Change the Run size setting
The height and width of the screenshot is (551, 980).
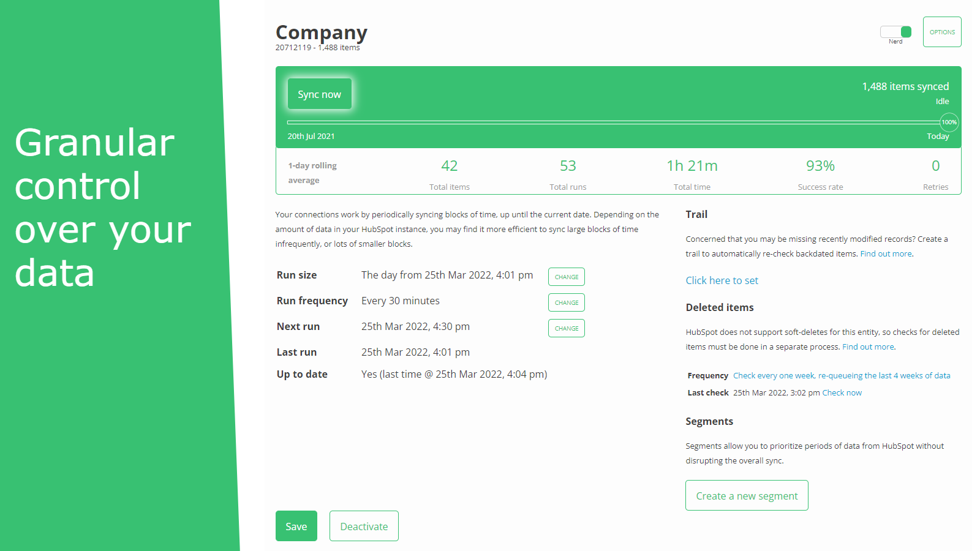coord(566,277)
